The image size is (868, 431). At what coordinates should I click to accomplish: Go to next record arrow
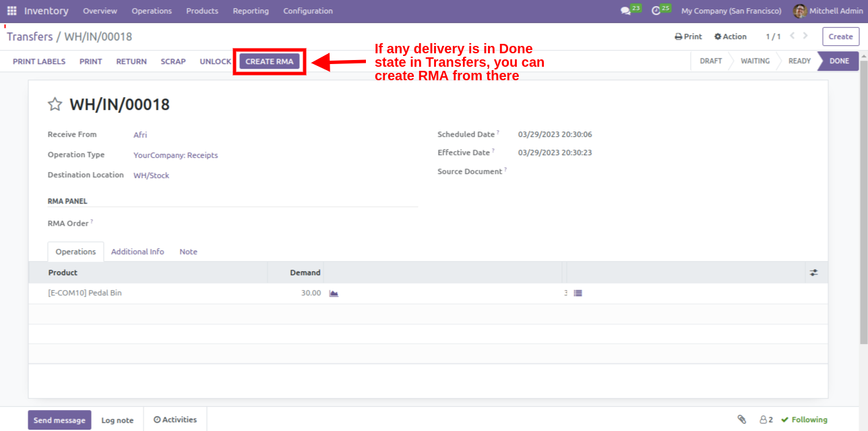805,36
